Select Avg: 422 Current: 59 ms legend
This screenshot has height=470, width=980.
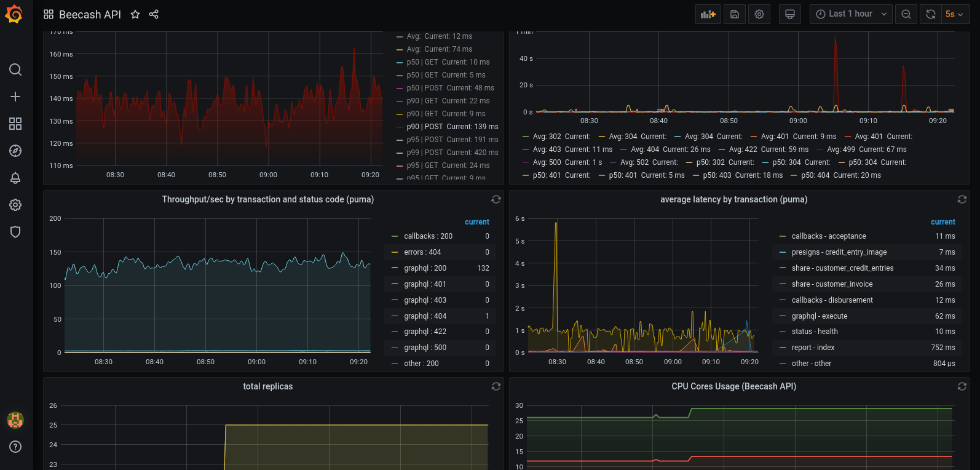click(x=769, y=149)
